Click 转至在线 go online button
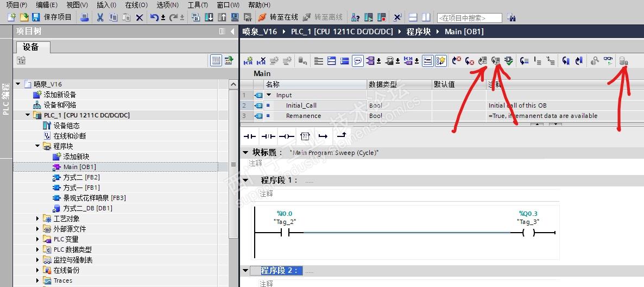644x287 pixels. 277,17
